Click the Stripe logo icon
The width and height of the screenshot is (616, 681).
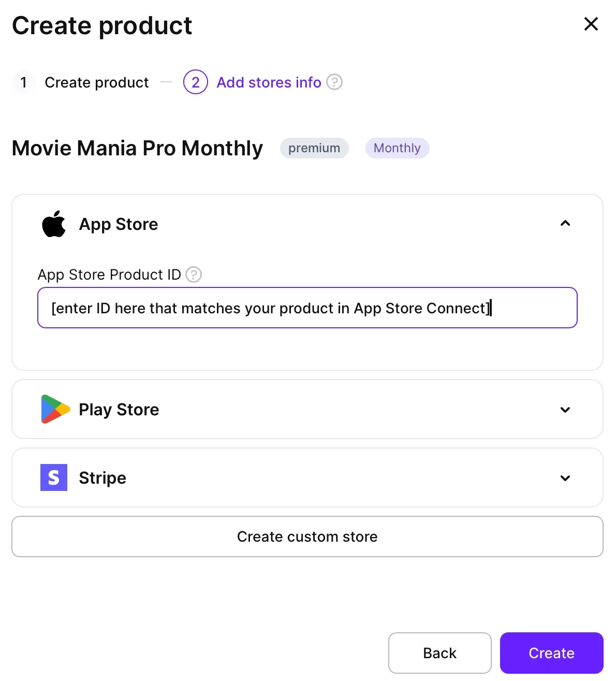[x=54, y=477]
